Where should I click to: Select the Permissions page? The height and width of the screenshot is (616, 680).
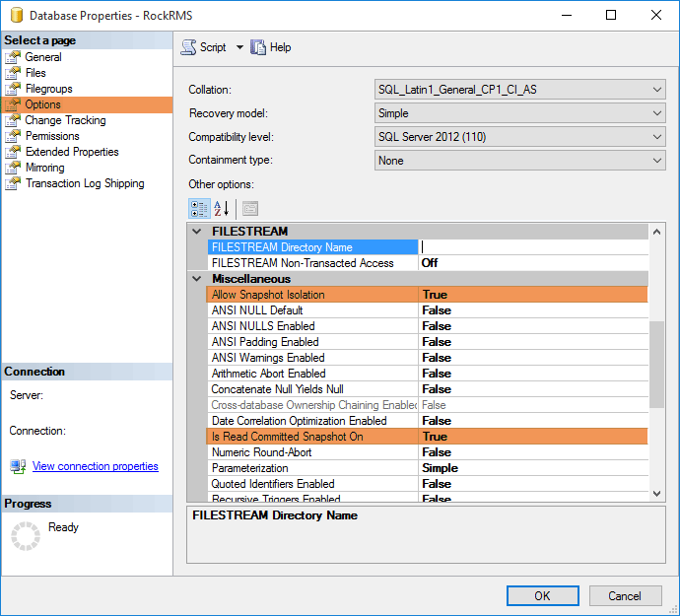click(52, 136)
